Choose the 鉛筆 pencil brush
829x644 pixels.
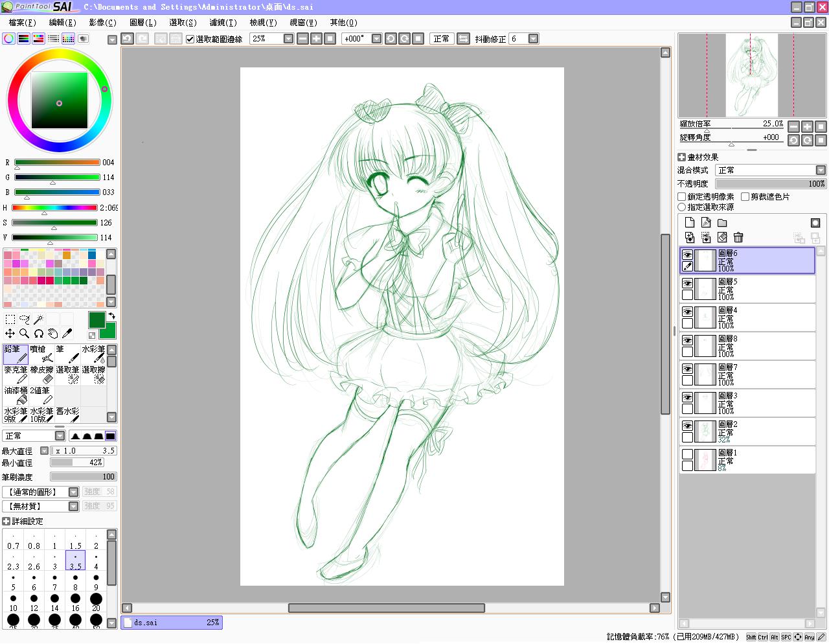[x=16, y=354]
